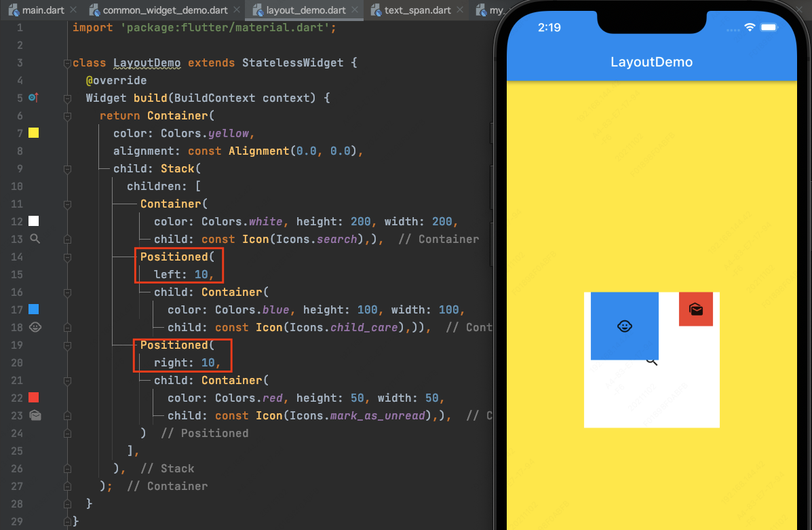Click the LayoutDemo class name on line 3
The width and height of the screenshot is (812, 530).
click(x=147, y=62)
